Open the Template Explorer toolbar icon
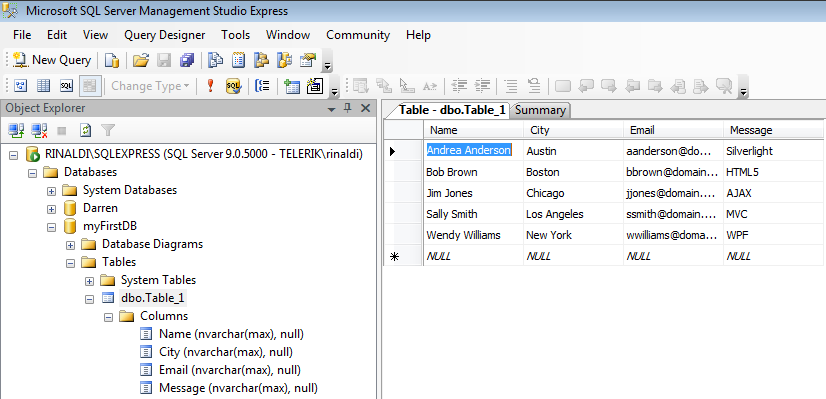 (x=285, y=60)
